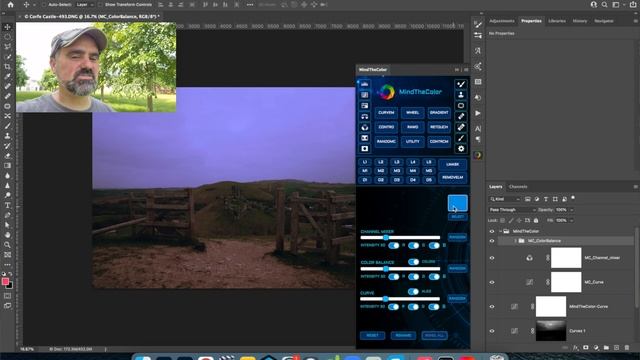Click the Color Balance slider
Viewport: 640px width, 360px height.
pyautogui.click(x=400, y=269)
